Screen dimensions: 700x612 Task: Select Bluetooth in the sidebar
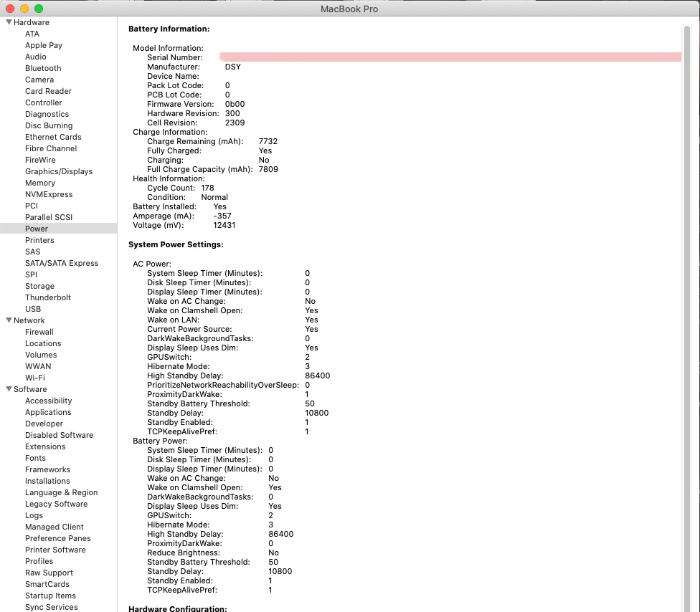(x=43, y=68)
